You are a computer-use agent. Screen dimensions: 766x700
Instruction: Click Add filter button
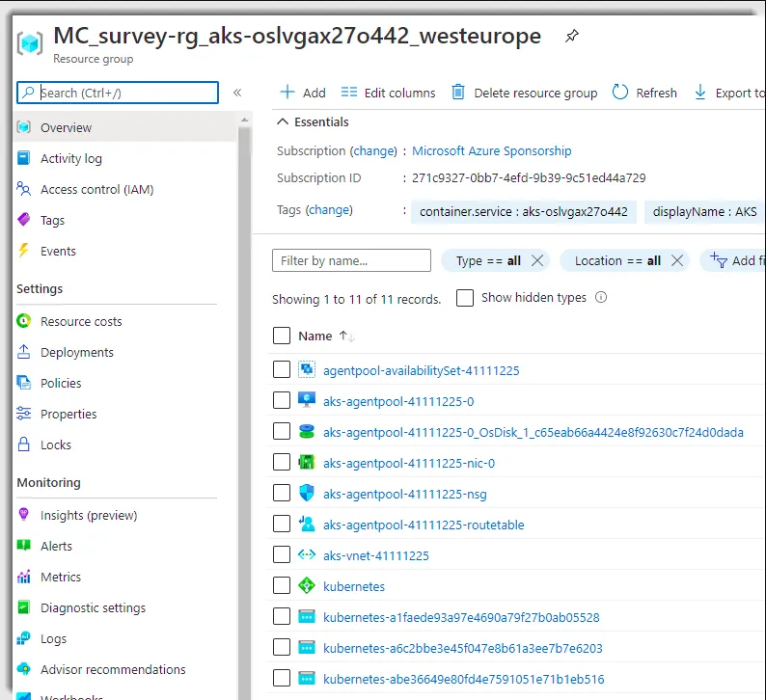click(x=733, y=260)
